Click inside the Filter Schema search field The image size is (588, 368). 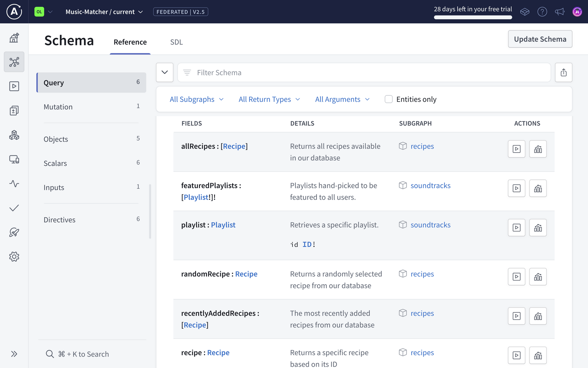(337, 72)
